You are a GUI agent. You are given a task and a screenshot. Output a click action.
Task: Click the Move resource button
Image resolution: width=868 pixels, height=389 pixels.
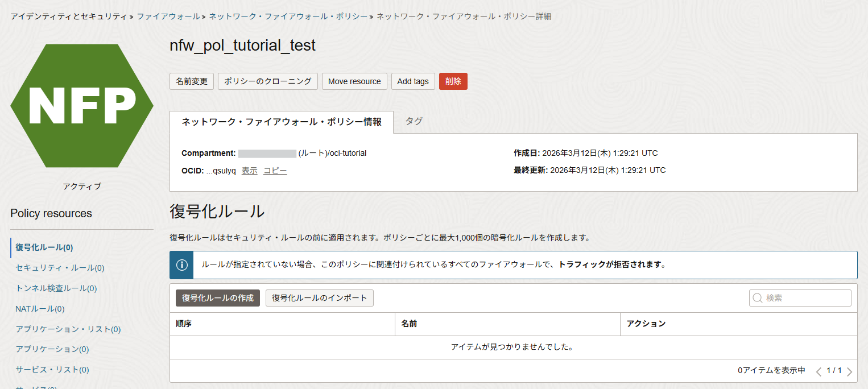(x=354, y=81)
